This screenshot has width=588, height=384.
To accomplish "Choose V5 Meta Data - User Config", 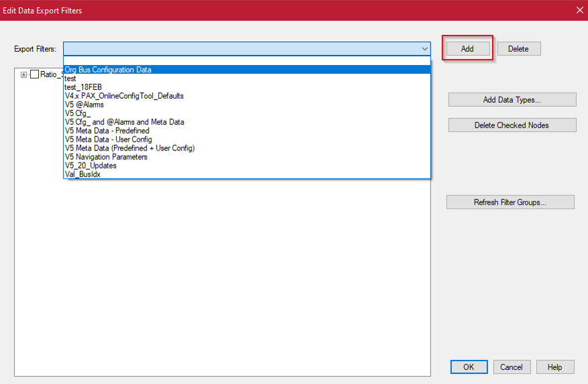I will 247,139.
